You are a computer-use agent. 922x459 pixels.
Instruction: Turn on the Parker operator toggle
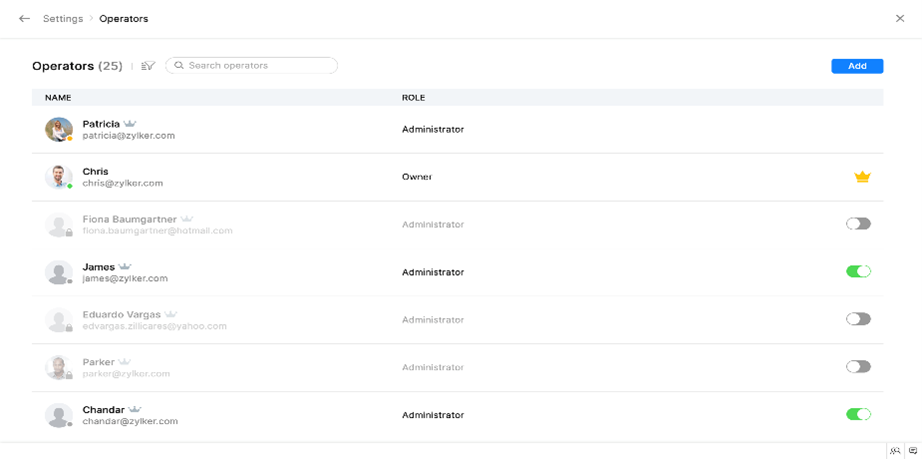[x=858, y=367]
